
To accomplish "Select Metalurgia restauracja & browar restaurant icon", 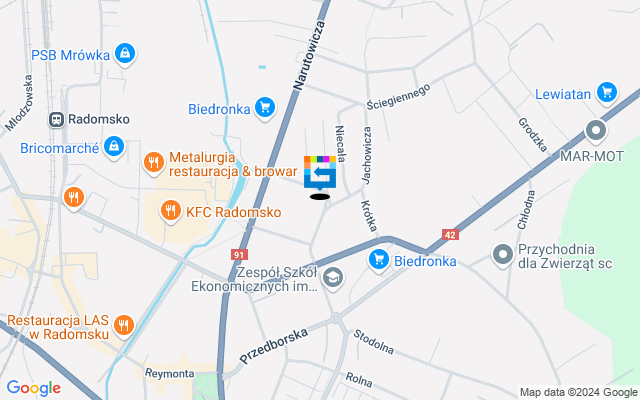I will coord(154,163).
